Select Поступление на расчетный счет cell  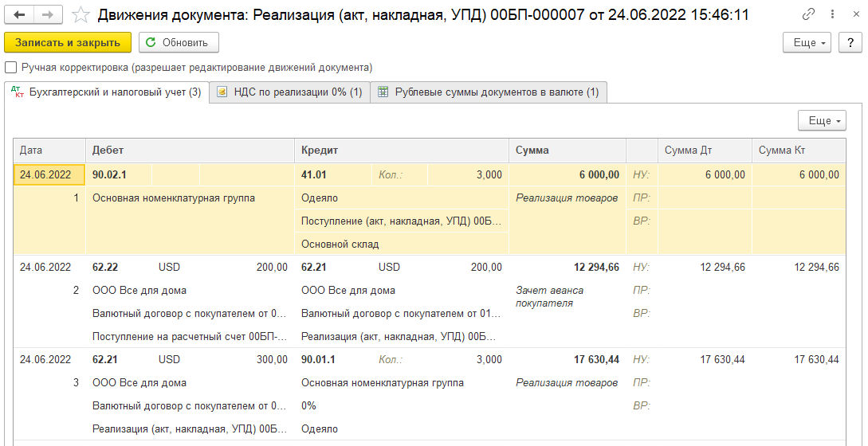190,336
